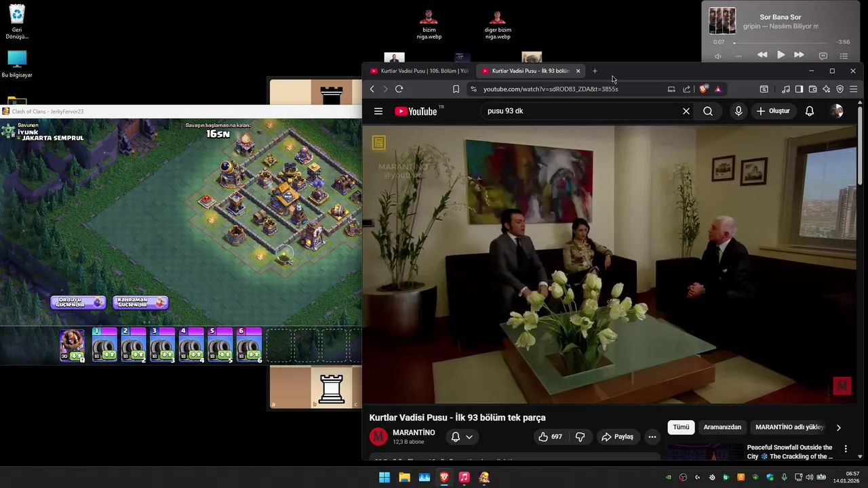
Task: Close the İlk 93 bölüm tab
Action: point(578,70)
